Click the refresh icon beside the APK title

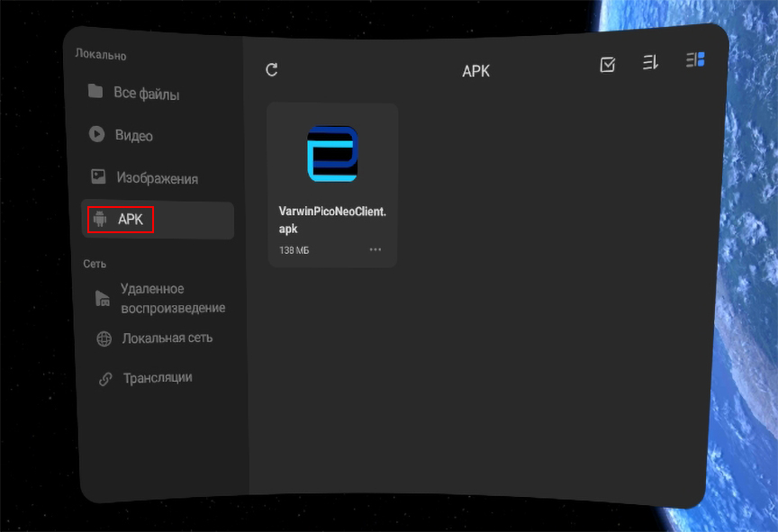272,70
